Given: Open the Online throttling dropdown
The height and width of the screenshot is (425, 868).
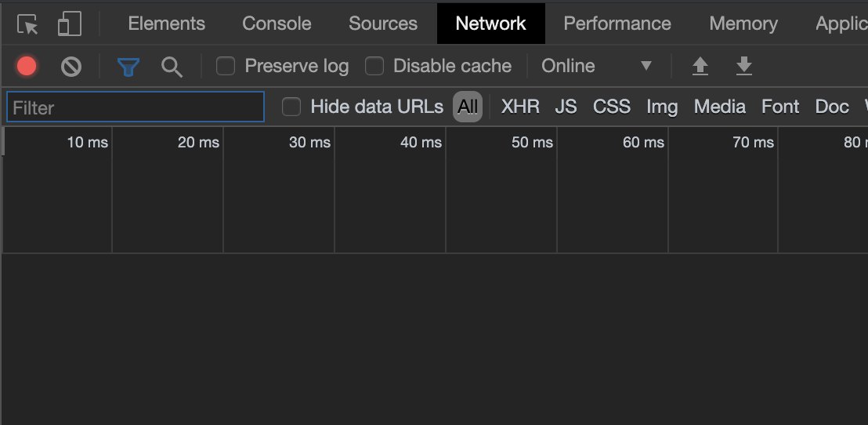Looking at the screenshot, I should point(597,66).
